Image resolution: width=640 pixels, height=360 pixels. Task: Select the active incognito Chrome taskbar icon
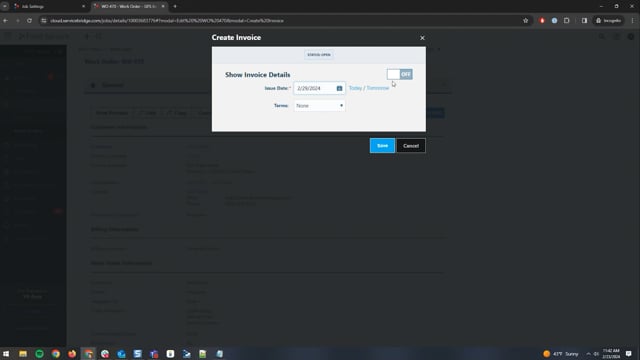[x=89, y=354]
